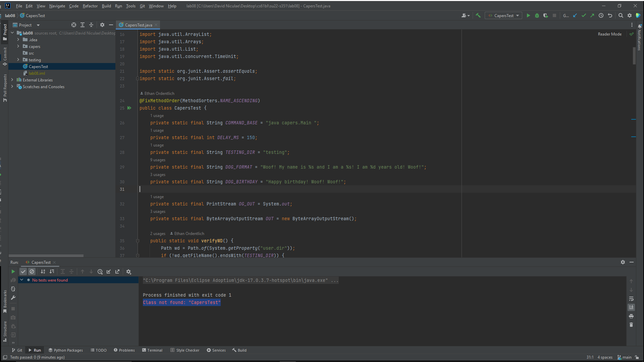Open the Refactor menu
Viewport: 644px width, 362px height.
(x=90, y=6)
